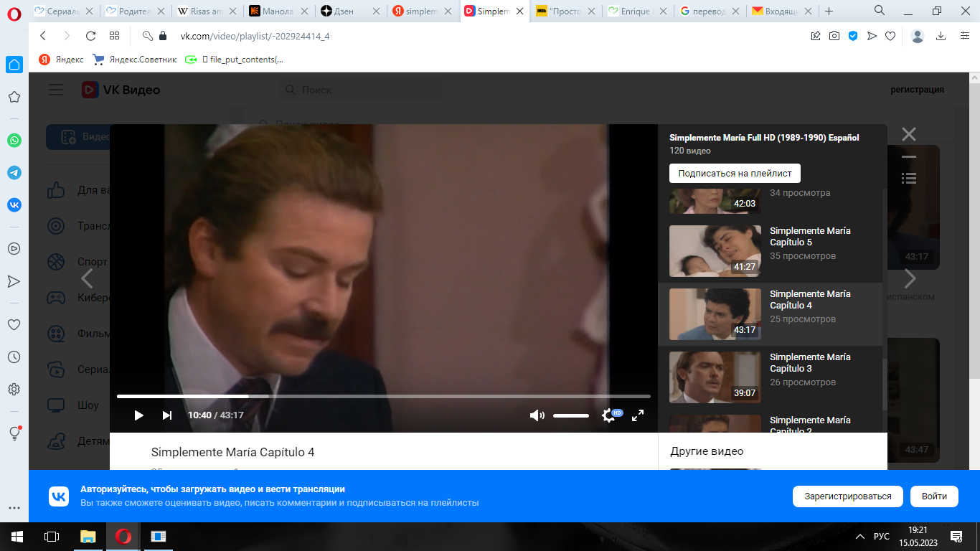The height and width of the screenshot is (551, 980).
Task: Close the video player overlay
Action: point(909,134)
